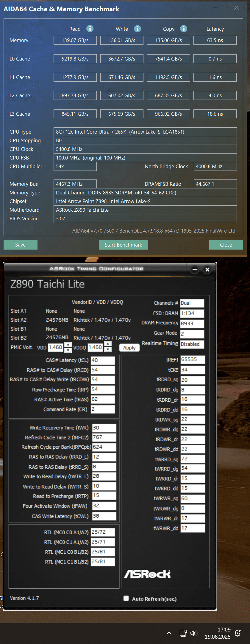
Task: Click the DRAM Frequency 8933 field
Action: [192, 323]
